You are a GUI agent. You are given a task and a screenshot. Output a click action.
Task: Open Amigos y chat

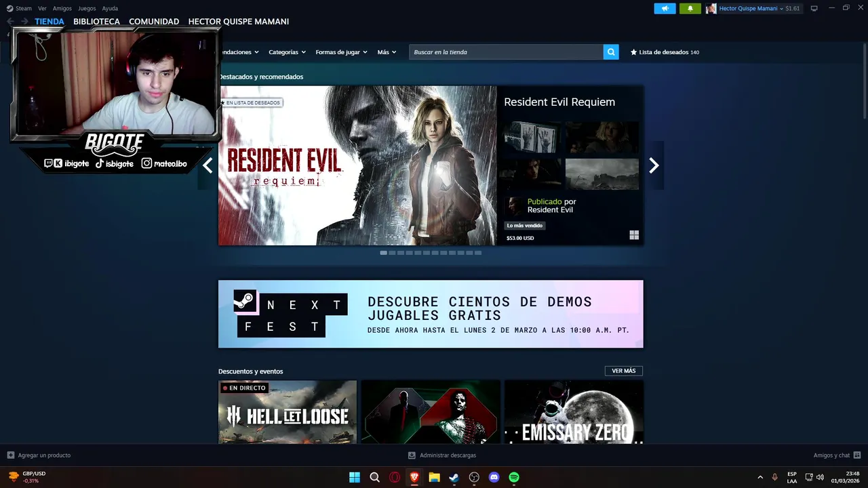831,455
